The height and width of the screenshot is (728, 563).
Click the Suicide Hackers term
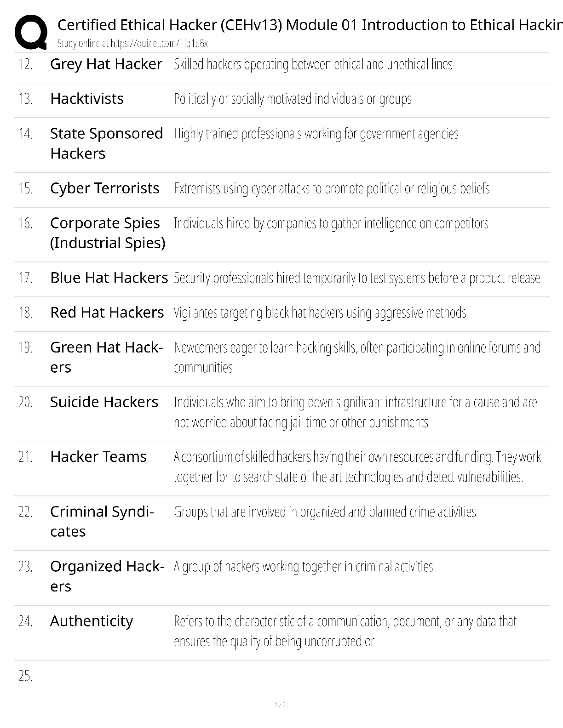104,402
